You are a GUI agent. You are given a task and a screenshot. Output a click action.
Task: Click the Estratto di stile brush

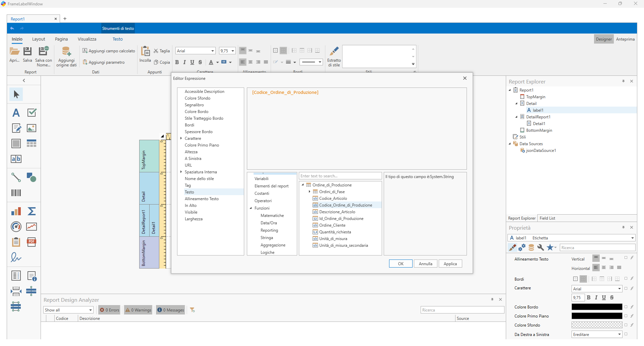tap(334, 51)
